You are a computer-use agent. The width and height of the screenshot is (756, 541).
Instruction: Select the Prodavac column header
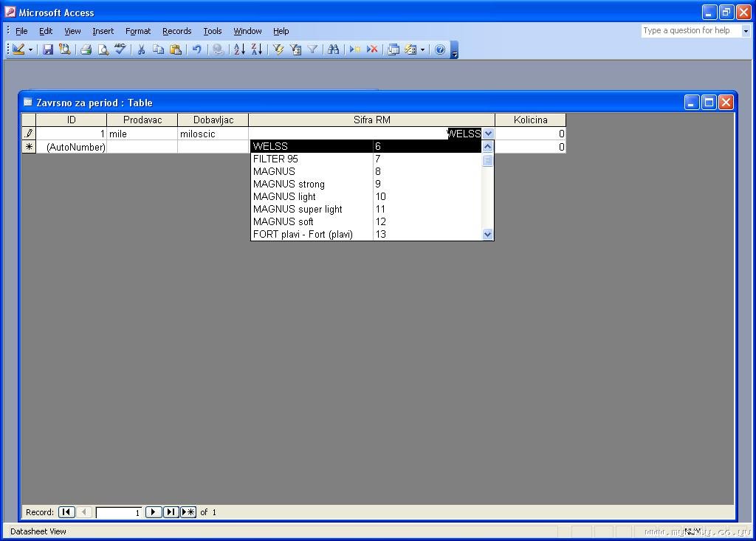pos(142,120)
